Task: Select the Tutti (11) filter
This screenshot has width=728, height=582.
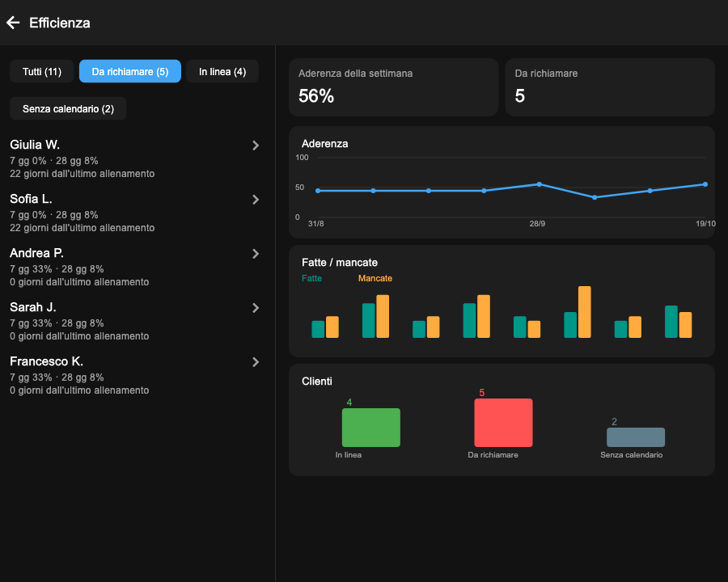Action: [42, 71]
